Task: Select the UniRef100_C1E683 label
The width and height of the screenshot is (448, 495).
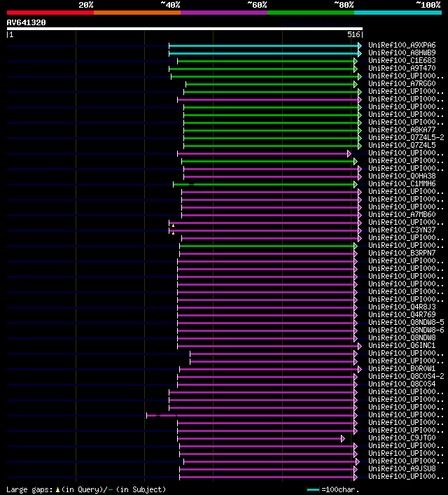Action: pyautogui.click(x=402, y=61)
